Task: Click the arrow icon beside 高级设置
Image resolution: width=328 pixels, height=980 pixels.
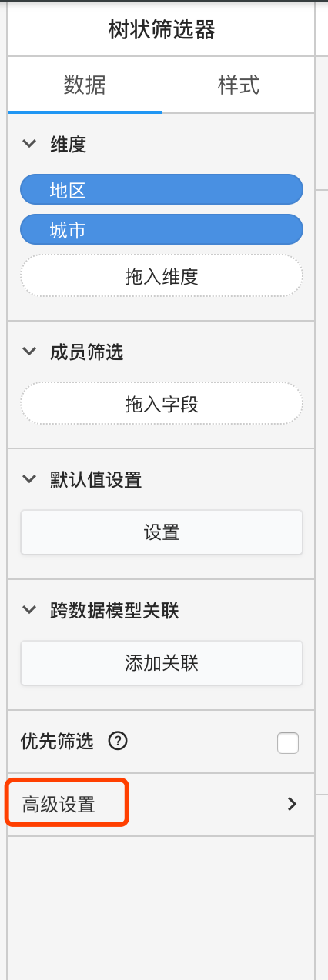Action: tap(292, 804)
